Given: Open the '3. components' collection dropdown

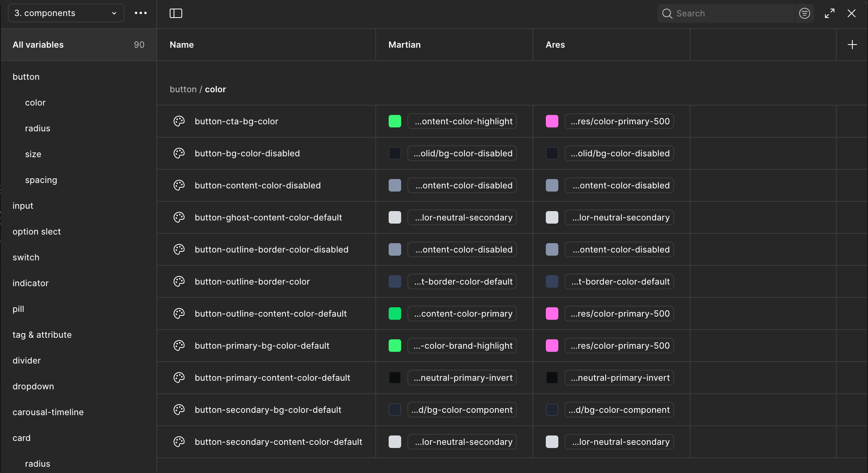Looking at the screenshot, I should pos(66,13).
